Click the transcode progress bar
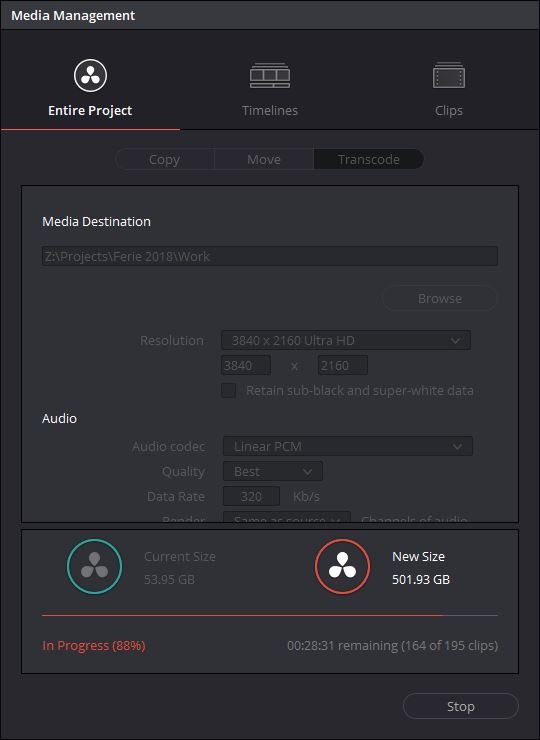The image size is (540, 740). tap(270, 615)
